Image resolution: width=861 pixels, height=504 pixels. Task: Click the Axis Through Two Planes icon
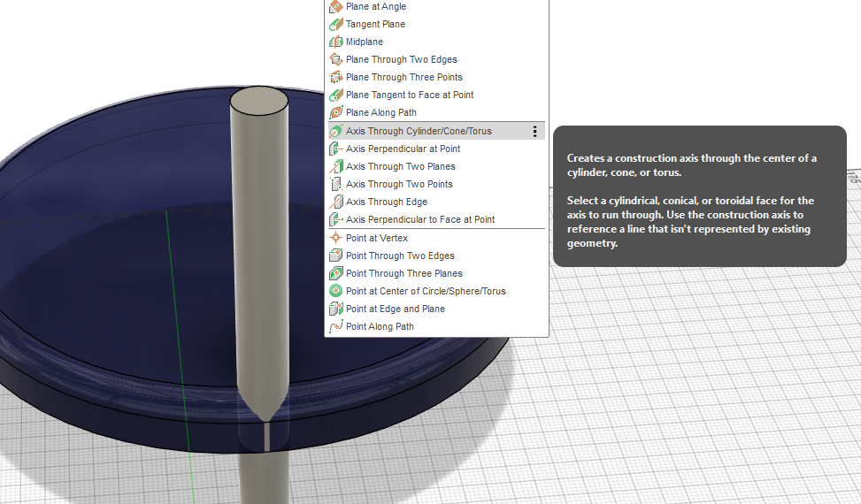click(335, 166)
